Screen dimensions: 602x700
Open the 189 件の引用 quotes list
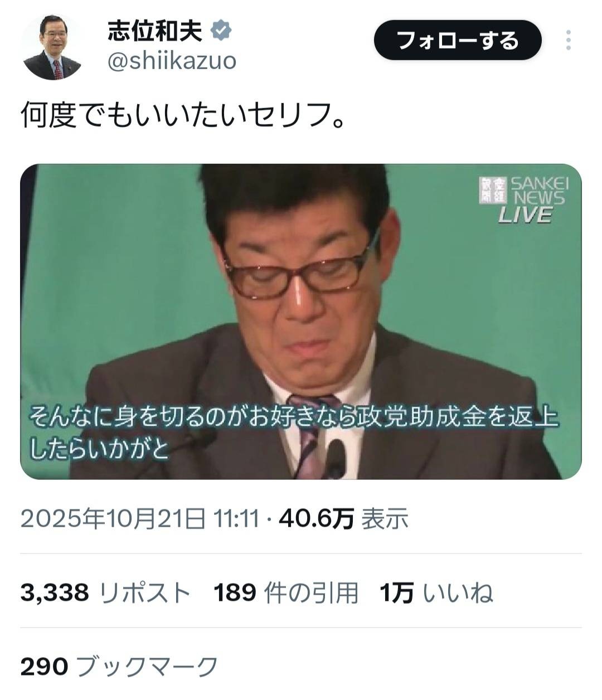pyautogui.click(x=286, y=592)
